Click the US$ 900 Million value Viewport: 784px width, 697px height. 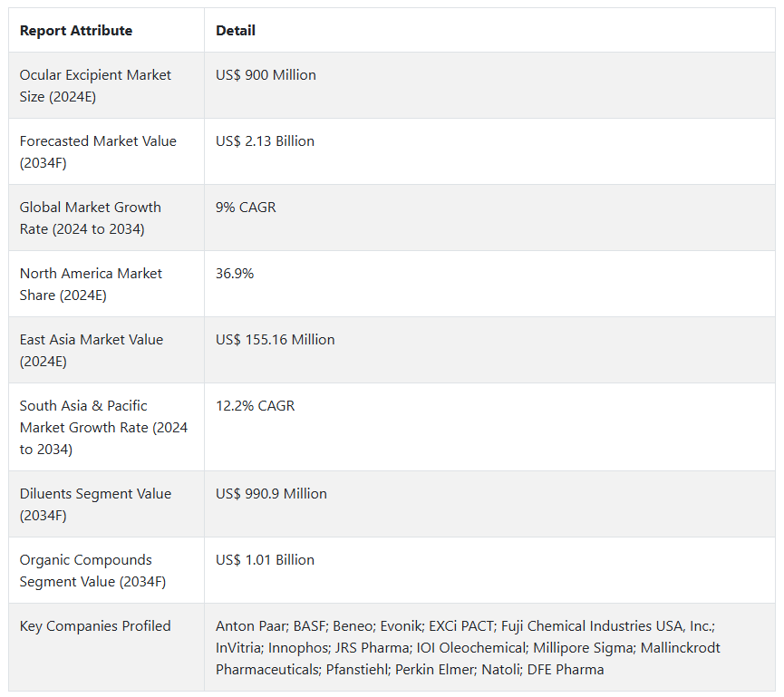pos(266,75)
